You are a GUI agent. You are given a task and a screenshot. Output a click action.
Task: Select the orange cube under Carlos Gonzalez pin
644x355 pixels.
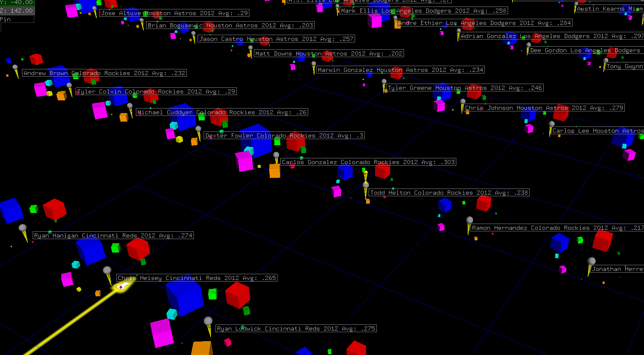click(275, 171)
